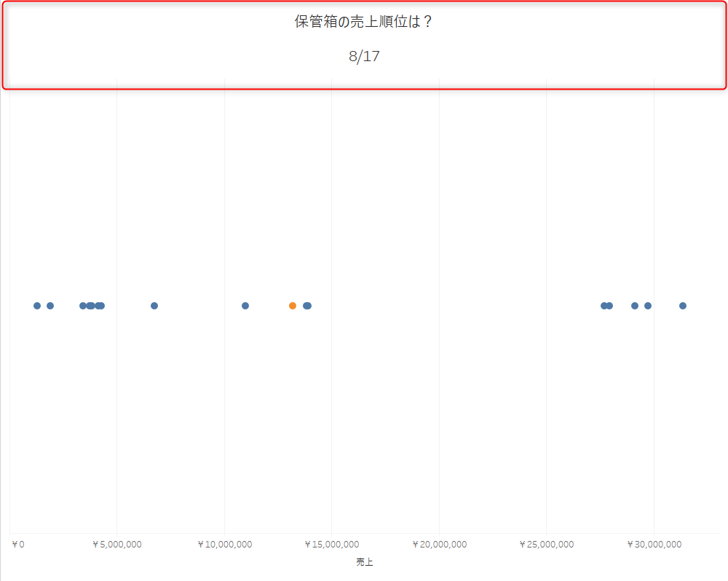Click the ¥0 axis label
Viewport: 728px width, 581px height.
point(18,545)
